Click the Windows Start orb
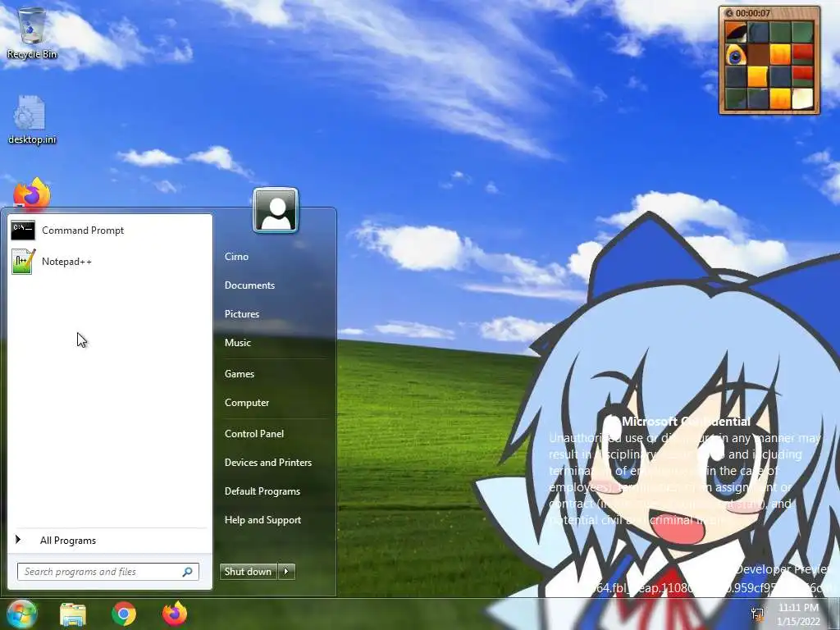The height and width of the screenshot is (630, 840). [x=21, y=614]
